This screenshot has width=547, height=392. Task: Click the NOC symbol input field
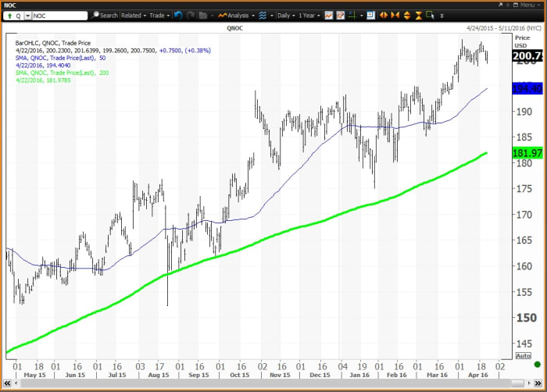click(59, 15)
